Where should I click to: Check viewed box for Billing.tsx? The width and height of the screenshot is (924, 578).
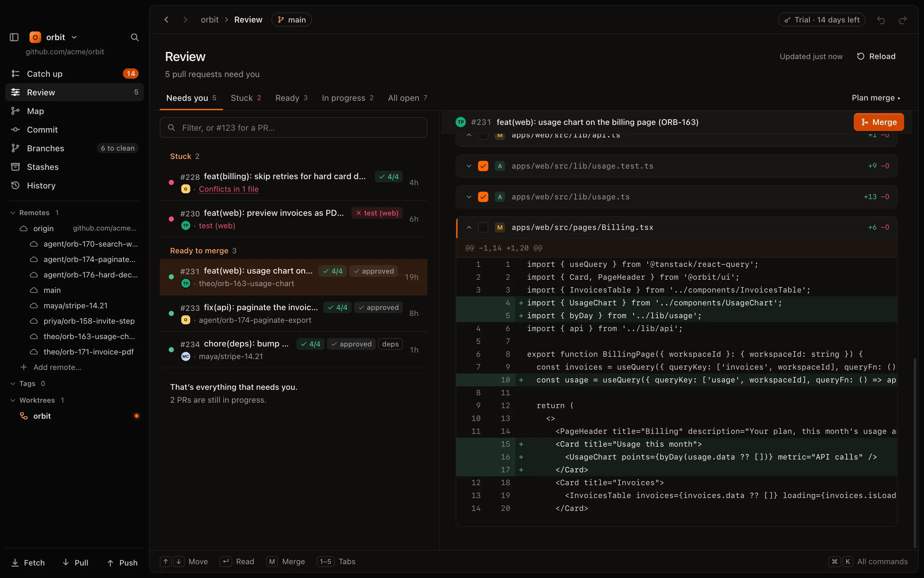483,227
